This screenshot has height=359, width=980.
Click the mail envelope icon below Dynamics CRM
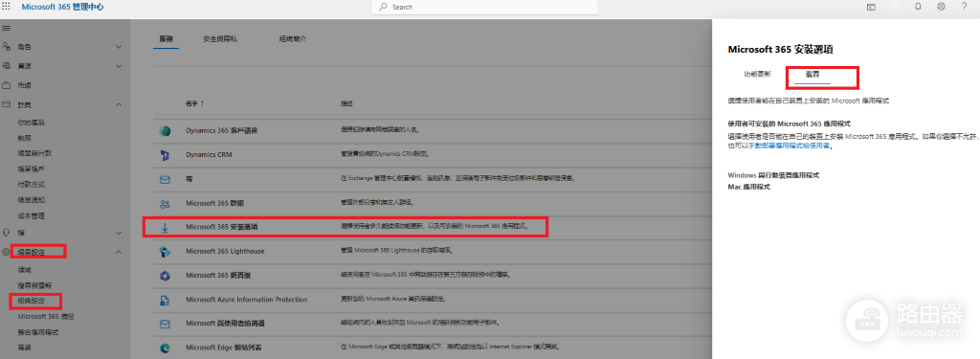pos(165,179)
